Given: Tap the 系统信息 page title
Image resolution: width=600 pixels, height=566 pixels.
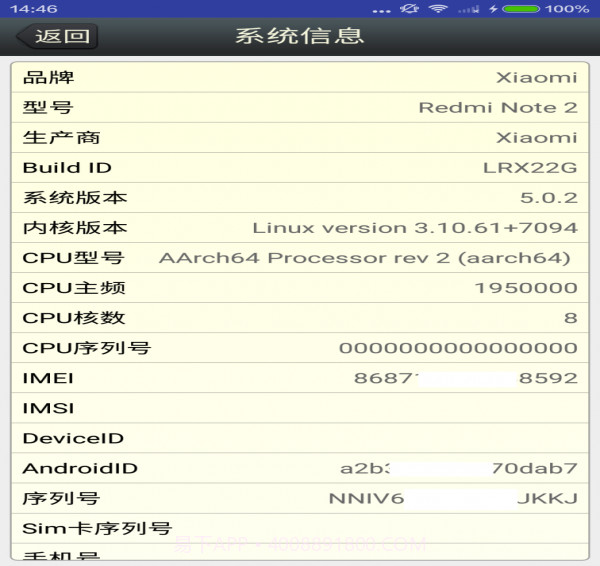Looking at the screenshot, I should pos(300,37).
